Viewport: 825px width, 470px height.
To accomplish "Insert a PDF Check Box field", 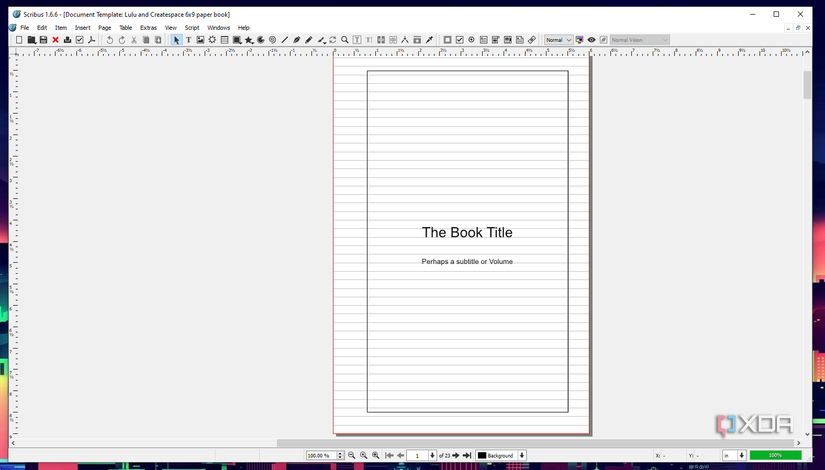I will (459, 40).
